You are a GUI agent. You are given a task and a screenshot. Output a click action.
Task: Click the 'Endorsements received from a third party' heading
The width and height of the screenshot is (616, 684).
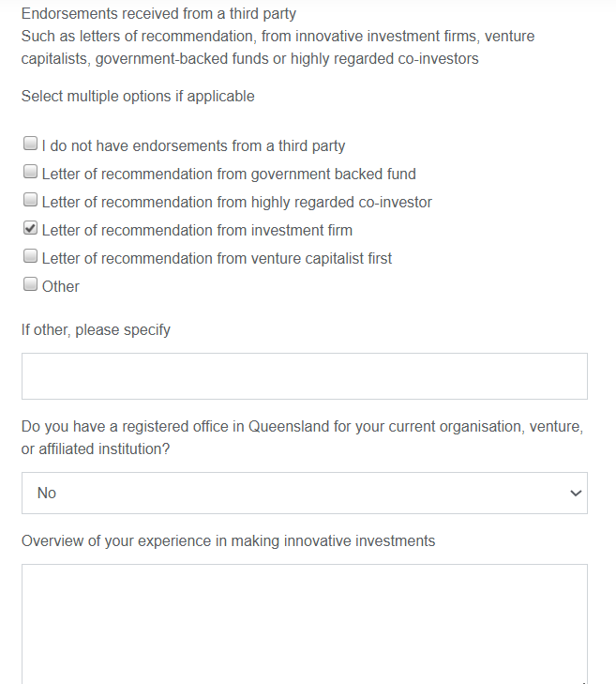158,15
